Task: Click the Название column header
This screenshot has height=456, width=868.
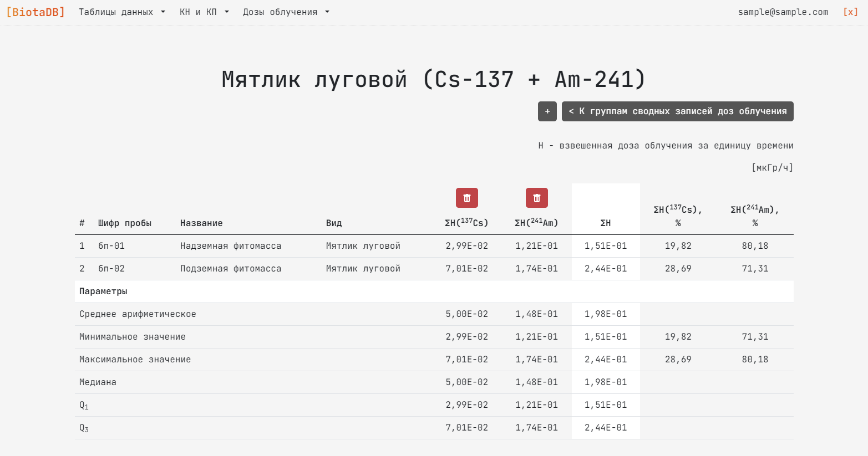Action: (201, 223)
